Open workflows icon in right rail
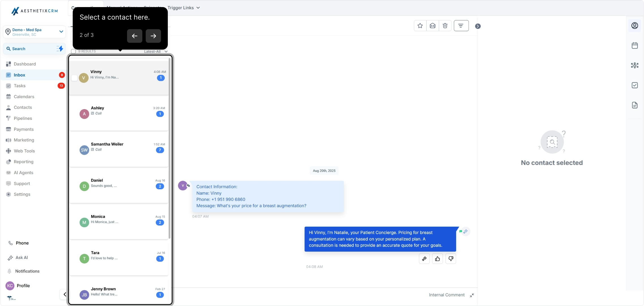The width and height of the screenshot is (644, 306). (x=635, y=65)
